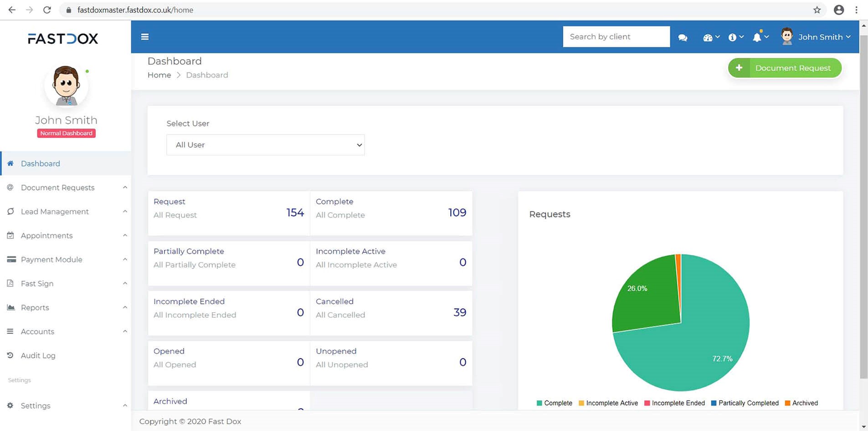The image size is (868, 431).
Task: Click the hamburger menu icon in header
Action: coord(145,37)
